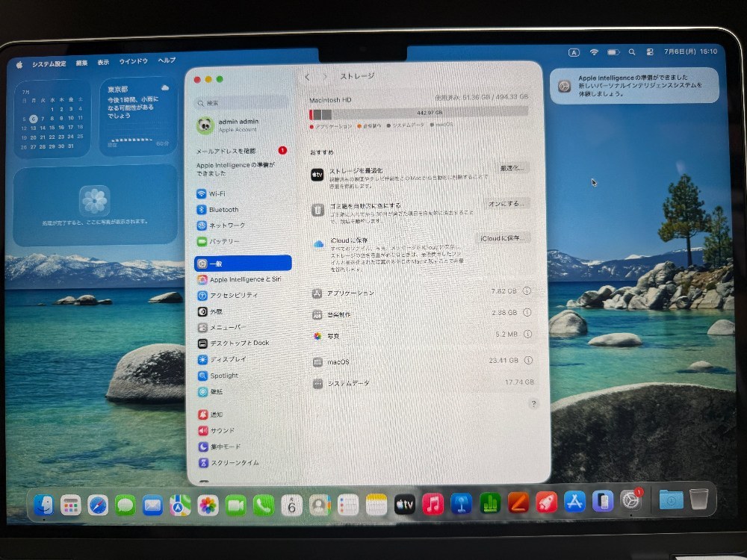Image resolution: width=747 pixels, height=560 pixels.
Task: Launch FaceTime from the Dock
Action: (235, 505)
